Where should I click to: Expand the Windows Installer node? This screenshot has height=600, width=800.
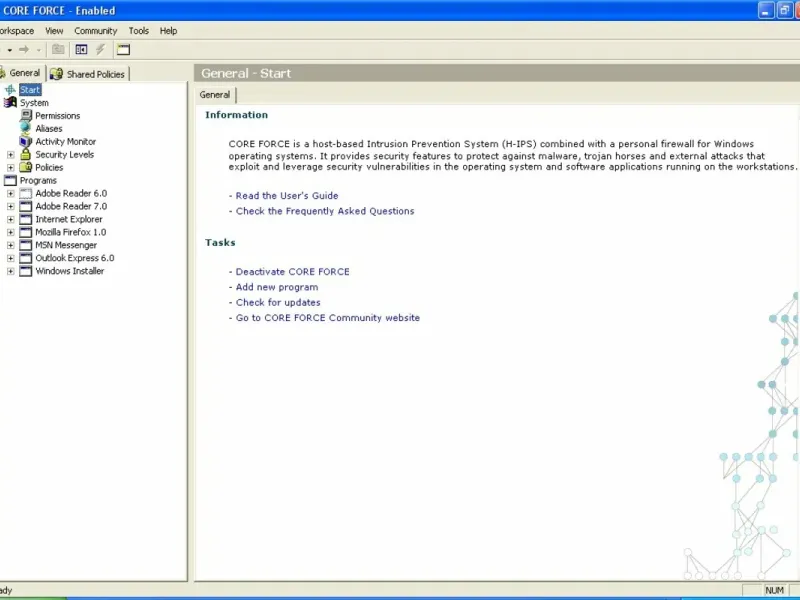[10, 271]
